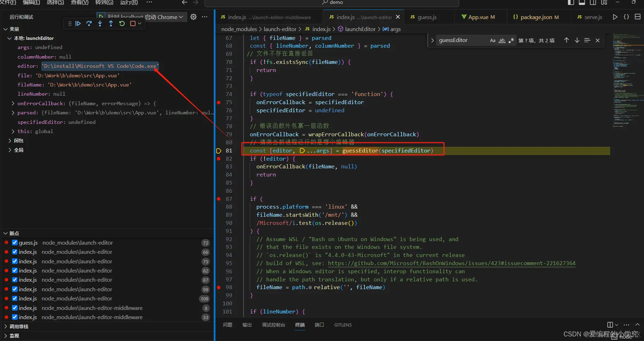Expand the 'this: global' variable

13,131
